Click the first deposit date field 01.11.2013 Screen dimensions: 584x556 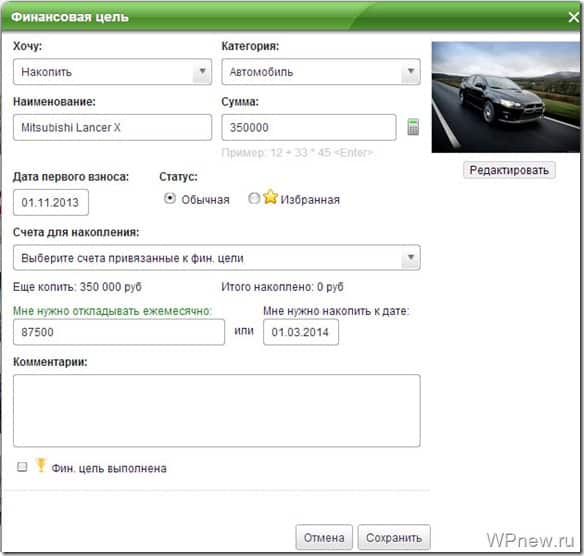pos(51,202)
